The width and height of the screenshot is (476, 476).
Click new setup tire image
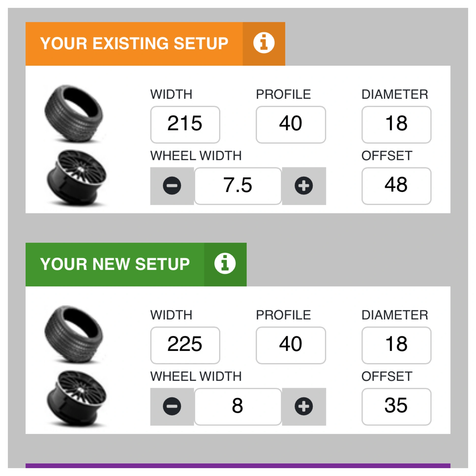click(x=74, y=334)
